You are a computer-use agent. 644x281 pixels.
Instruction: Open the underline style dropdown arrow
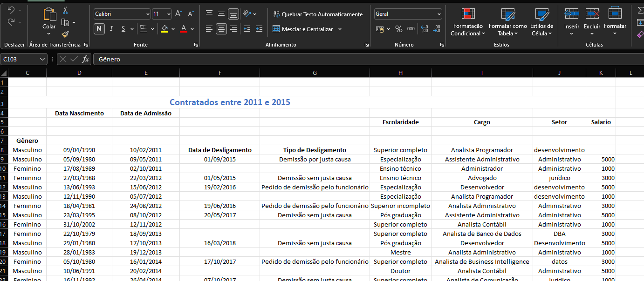click(132, 29)
